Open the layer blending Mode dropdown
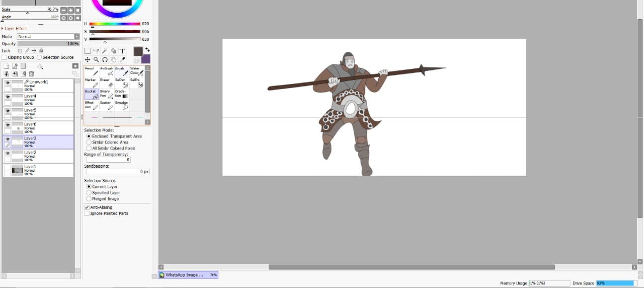The image size is (644, 288). (x=48, y=37)
